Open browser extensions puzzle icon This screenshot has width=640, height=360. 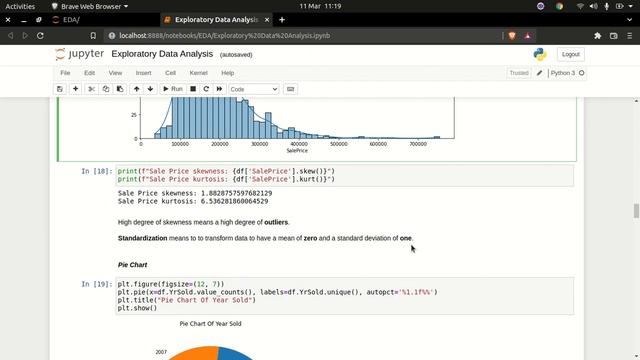[598, 36]
